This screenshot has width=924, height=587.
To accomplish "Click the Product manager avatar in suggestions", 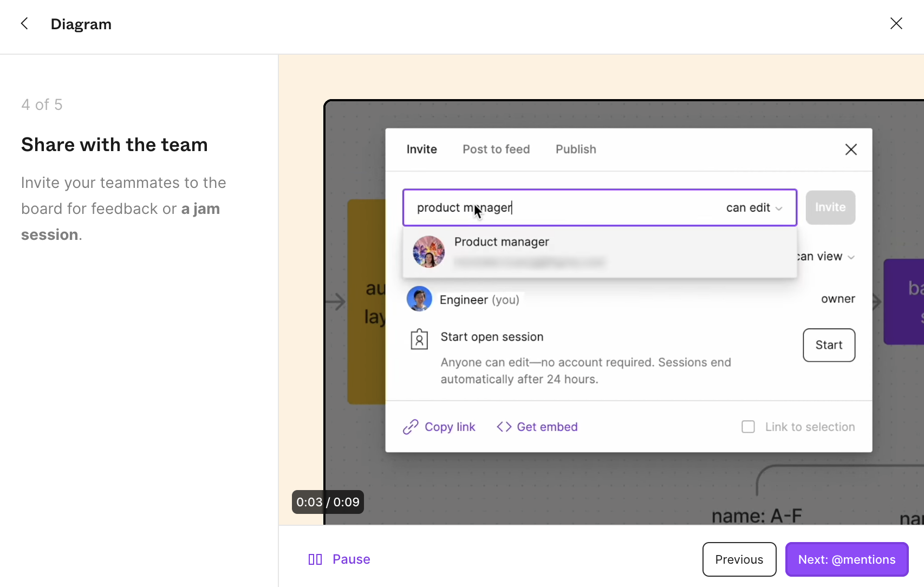I will (x=428, y=252).
